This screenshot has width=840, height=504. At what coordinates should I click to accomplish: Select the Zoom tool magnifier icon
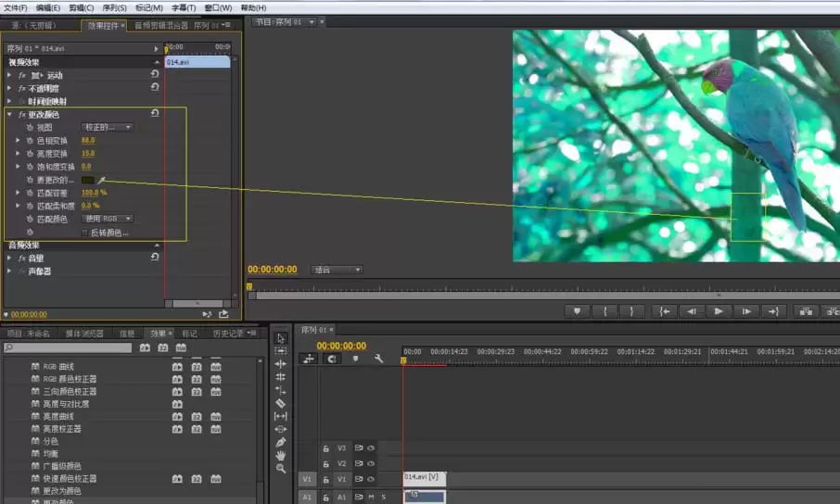tap(281, 469)
